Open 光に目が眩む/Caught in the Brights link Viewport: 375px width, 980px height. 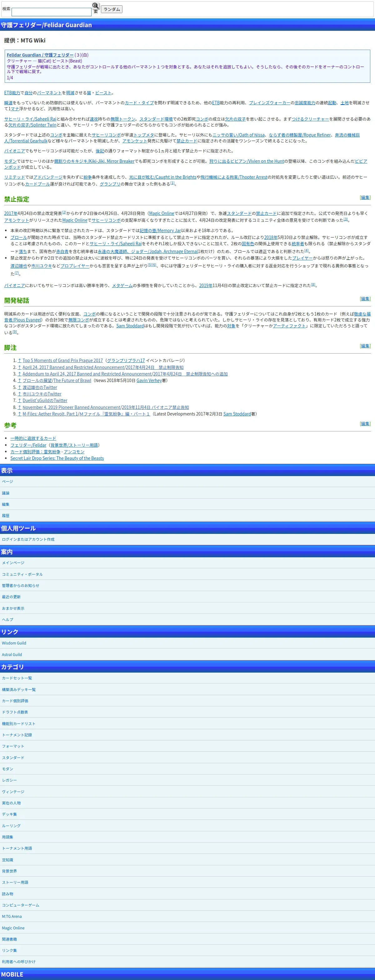162,177
